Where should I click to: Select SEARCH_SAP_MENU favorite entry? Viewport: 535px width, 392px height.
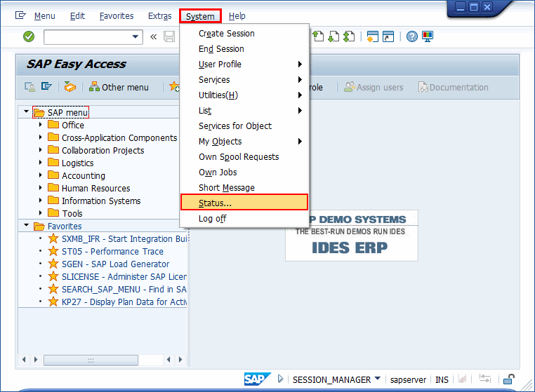coord(117,290)
